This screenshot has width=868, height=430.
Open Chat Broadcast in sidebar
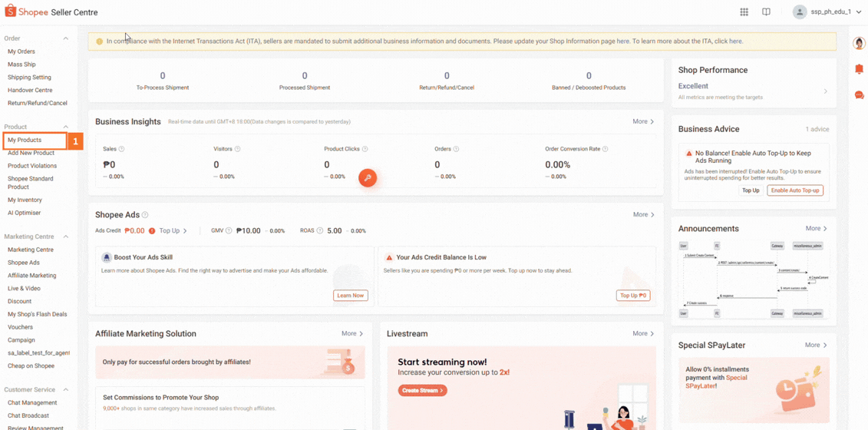pos(28,415)
